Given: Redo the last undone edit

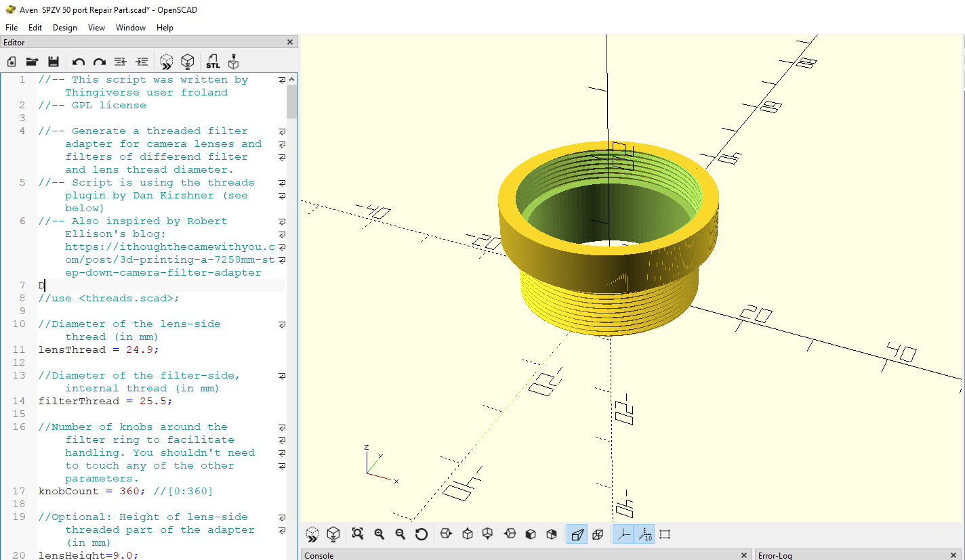Looking at the screenshot, I should click(x=100, y=62).
